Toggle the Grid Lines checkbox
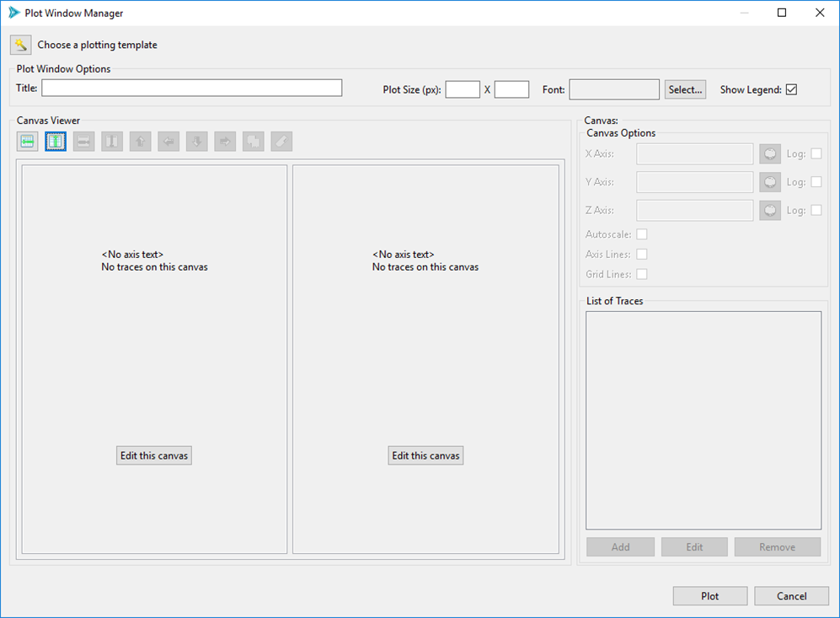The image size is (840, 618). (x=641, y=274)
